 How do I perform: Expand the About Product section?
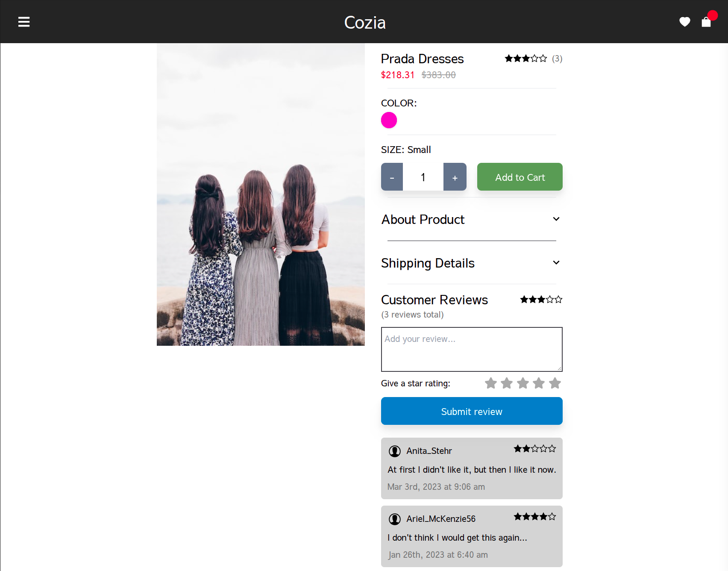[x=472, y=219]
